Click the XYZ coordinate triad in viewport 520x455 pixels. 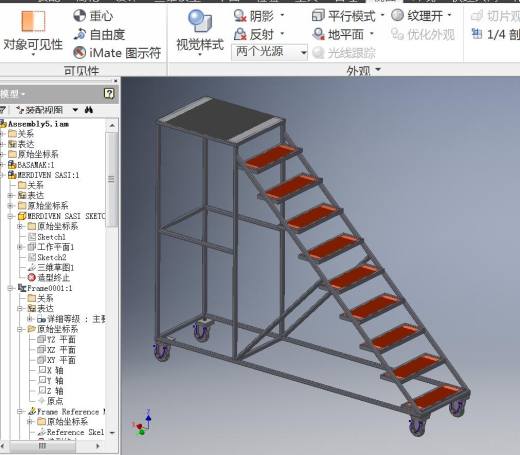[143, 423]
